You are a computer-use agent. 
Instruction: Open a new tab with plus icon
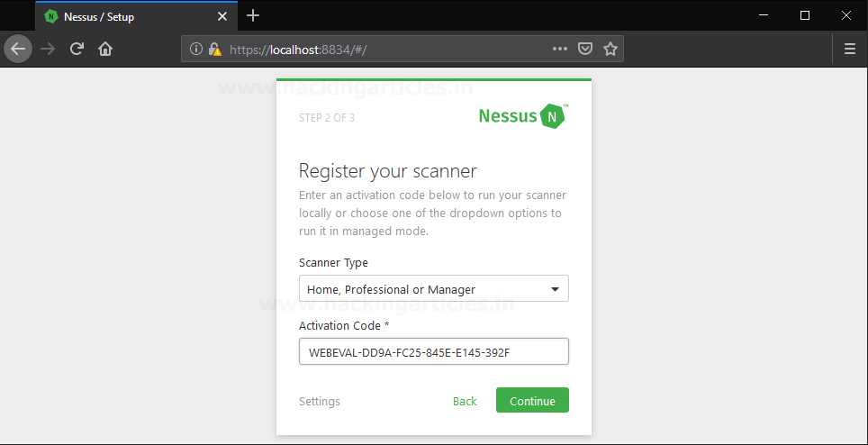coord(252,15)
